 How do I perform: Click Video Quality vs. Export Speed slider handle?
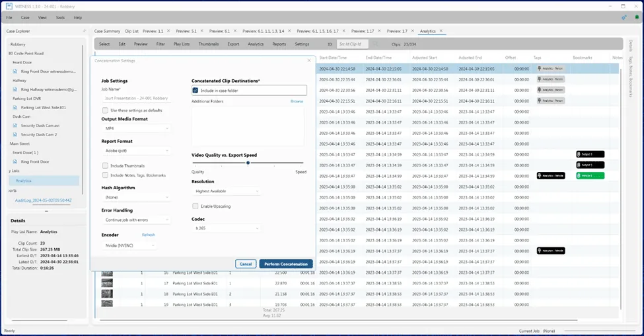click(x=248, y=163)
